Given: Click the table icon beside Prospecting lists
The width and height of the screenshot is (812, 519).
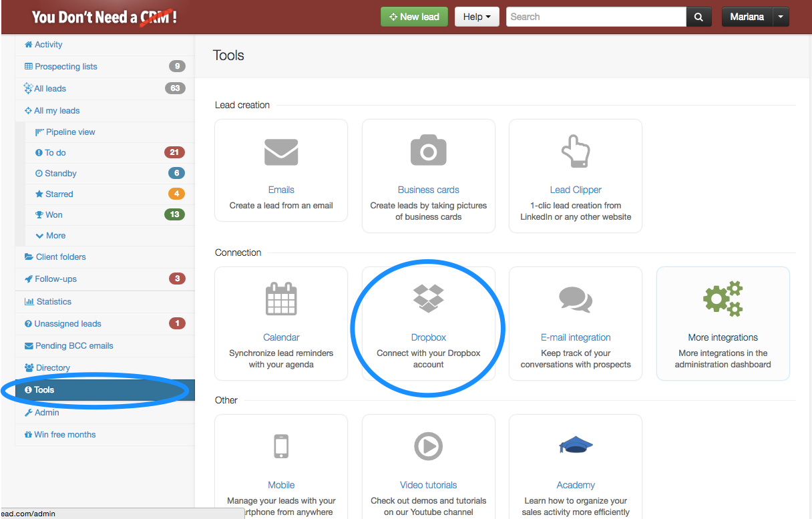Looking at the screenshot, I should (29, 67).
